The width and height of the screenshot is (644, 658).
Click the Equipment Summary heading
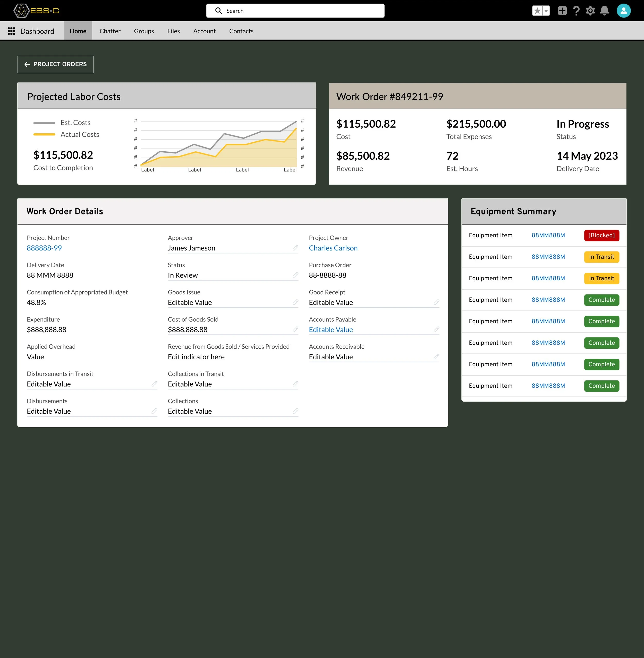[513, 211]
